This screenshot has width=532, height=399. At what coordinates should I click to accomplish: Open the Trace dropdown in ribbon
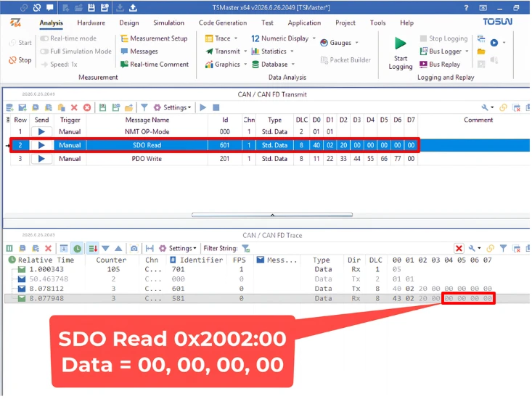pyautogui.click(x=236, y=38)
